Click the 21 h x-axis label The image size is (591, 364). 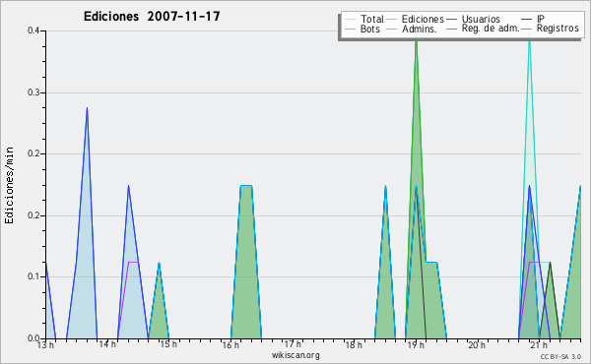click(539, 344)
